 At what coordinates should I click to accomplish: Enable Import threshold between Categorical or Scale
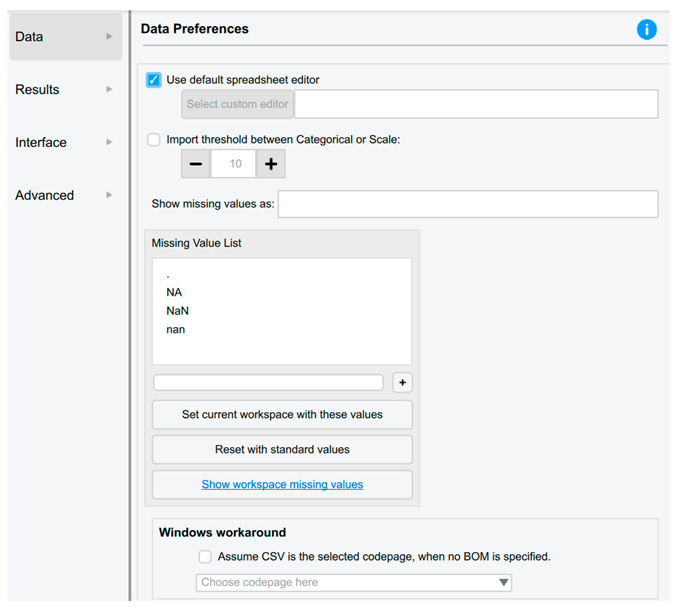(154, 140)
